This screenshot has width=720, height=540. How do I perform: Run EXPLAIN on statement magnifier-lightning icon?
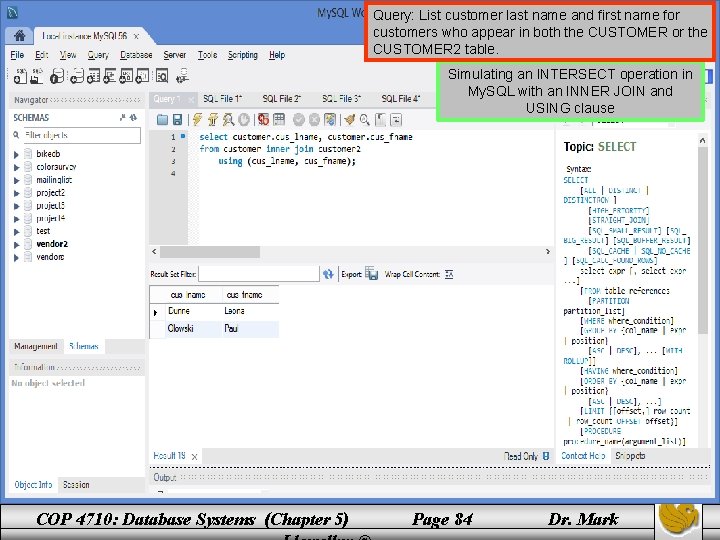228,120
